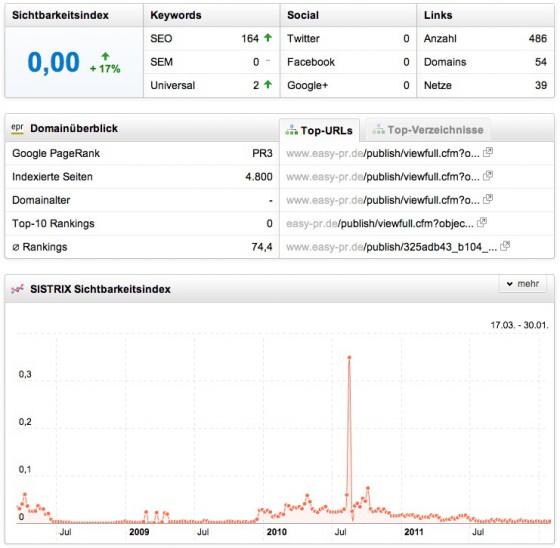
Task: Click the SISTRIX Sichtbarkeitsindex panel title
Action: (100, 289)
